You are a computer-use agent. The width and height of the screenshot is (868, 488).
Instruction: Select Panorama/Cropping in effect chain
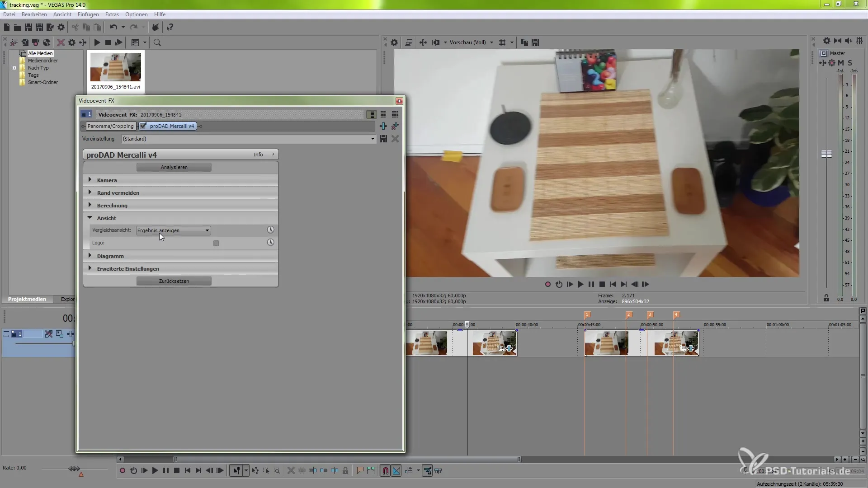[x=110, y=126]
